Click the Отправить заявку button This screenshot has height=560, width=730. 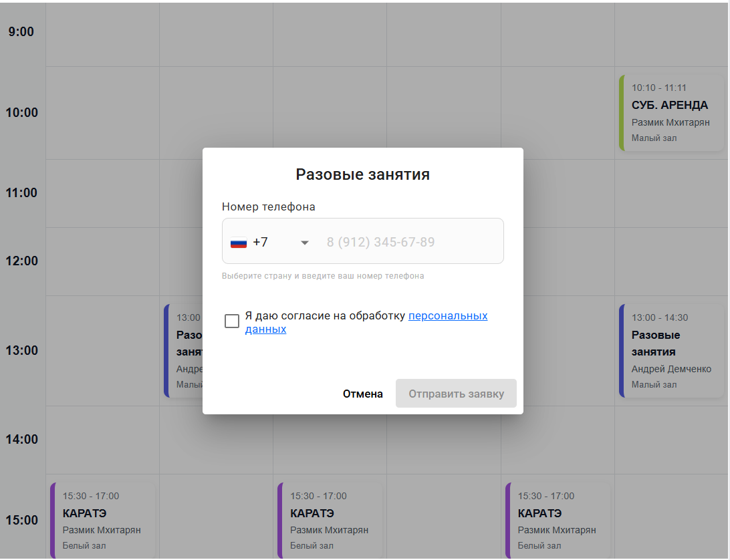456,394
